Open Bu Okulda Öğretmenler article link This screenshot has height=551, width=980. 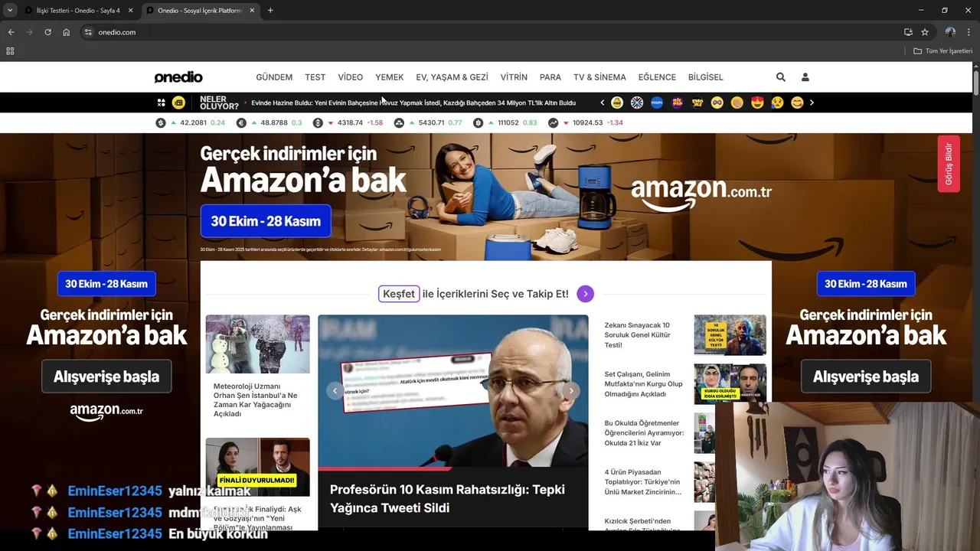(642, 433)
